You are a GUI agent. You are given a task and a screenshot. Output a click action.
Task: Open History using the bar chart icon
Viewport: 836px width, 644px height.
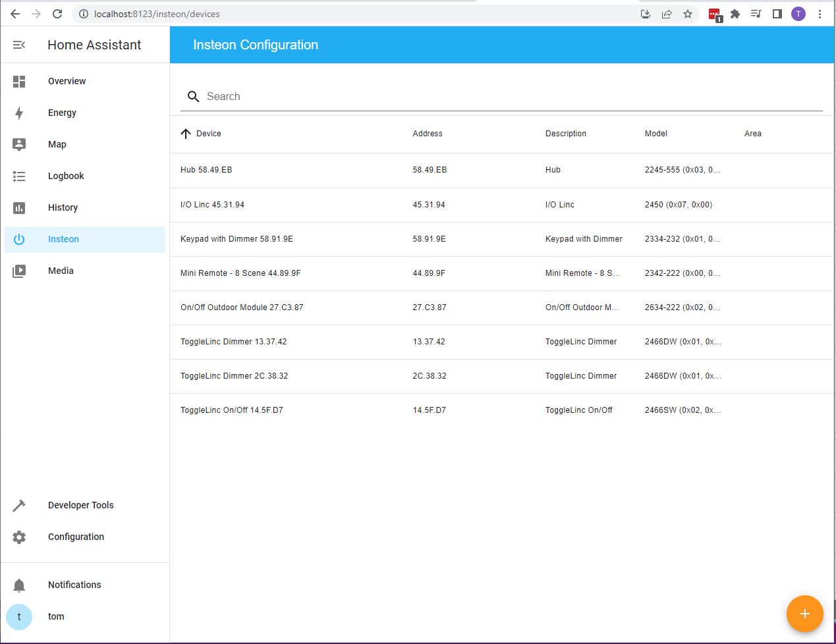click(18, 207)
